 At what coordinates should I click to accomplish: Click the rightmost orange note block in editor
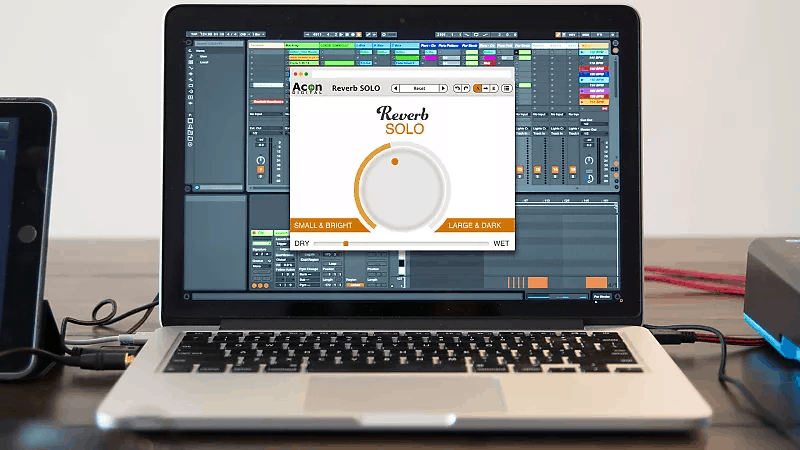(596, 283)
